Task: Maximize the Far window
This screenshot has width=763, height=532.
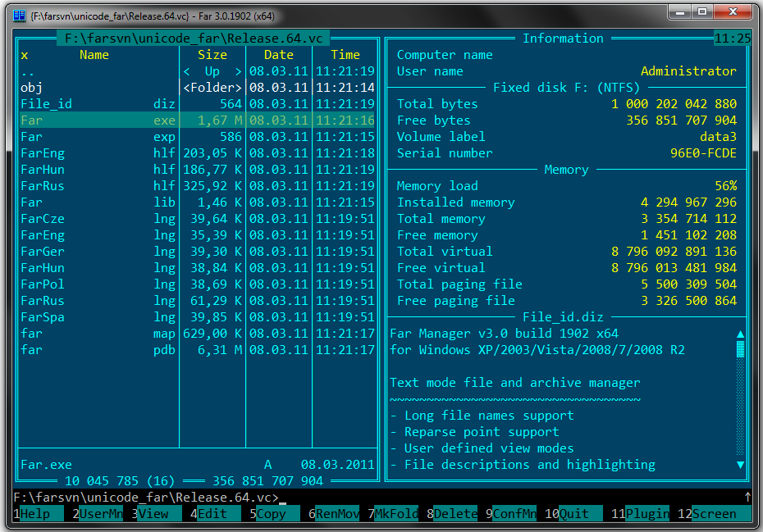Action: coord(702,11)
